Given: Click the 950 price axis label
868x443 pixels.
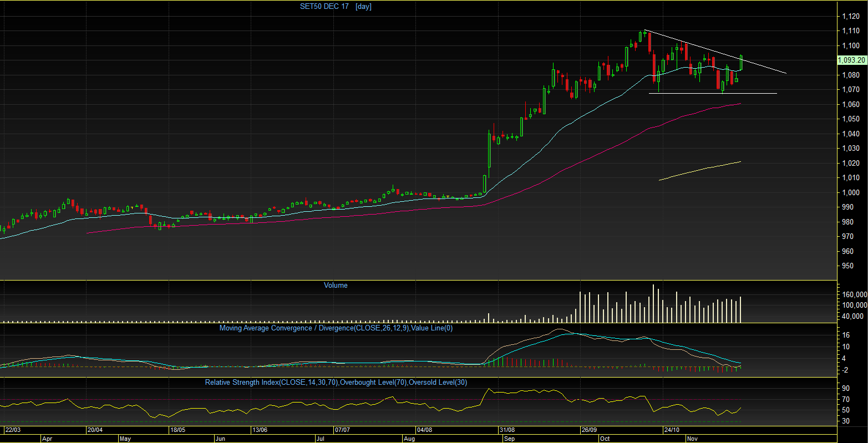Looking at the screenshot, I should click(849, 266).
